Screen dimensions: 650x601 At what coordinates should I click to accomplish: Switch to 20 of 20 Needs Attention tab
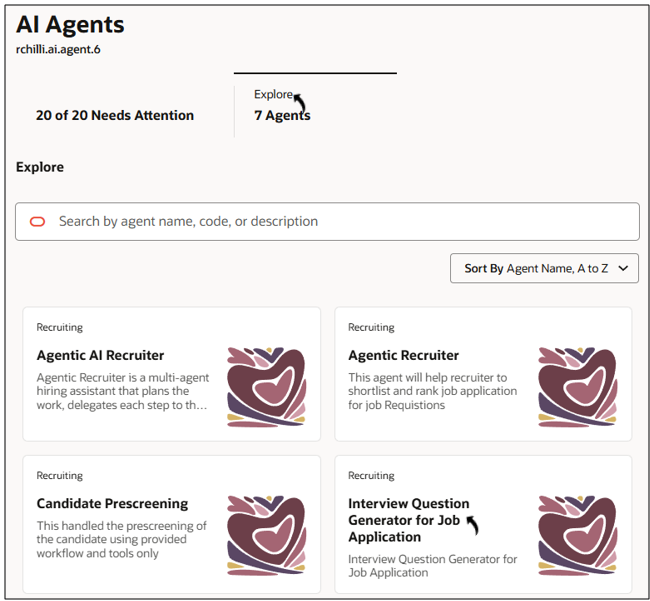point(115,115)
